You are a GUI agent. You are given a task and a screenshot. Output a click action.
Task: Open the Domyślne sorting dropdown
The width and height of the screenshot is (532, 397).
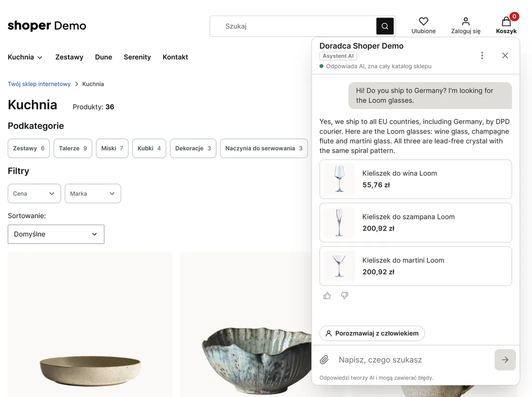tap(56, 234)
